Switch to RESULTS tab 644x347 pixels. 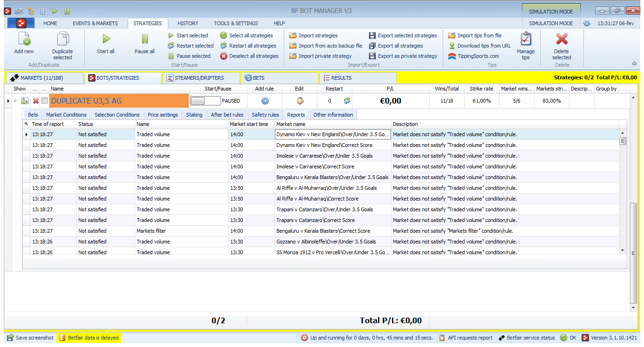pos(358,78)
